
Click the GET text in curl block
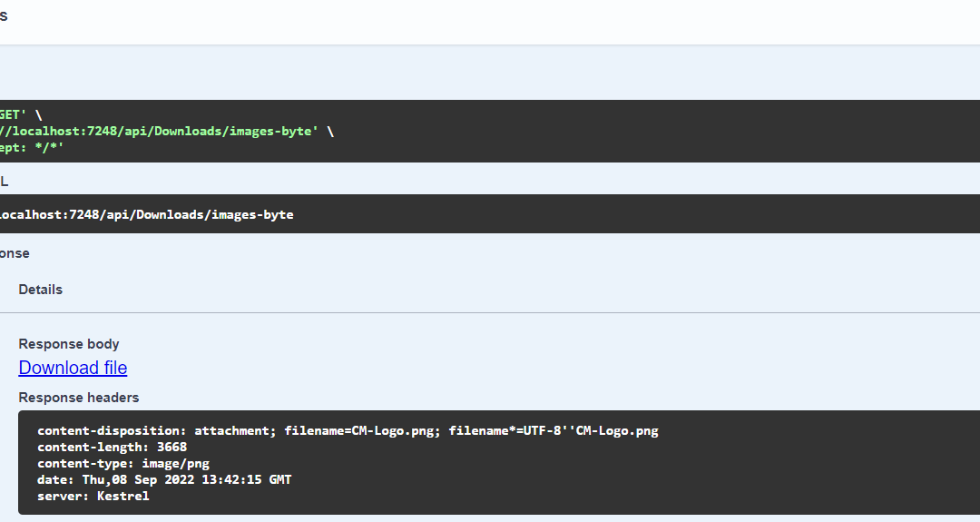pos(11,115)
